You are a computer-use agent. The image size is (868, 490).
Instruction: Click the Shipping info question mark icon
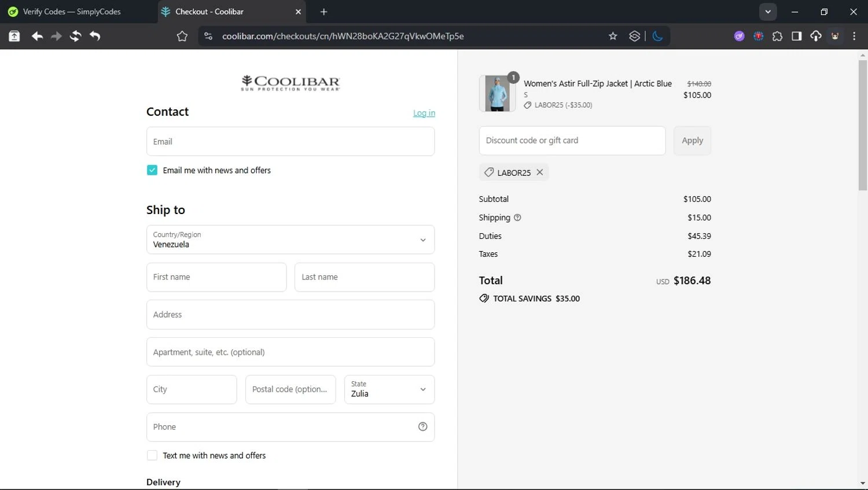pyautogui.click(x=518, y=218)
